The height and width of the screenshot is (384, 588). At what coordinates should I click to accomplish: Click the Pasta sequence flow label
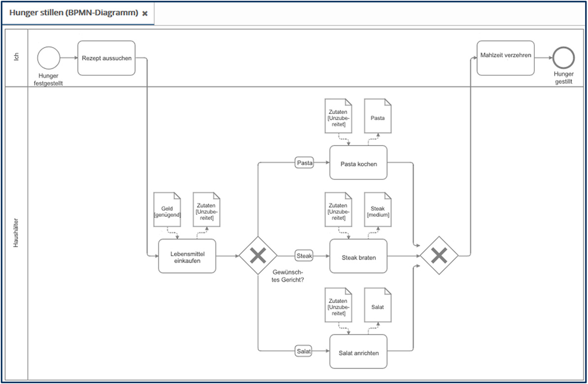305,163
